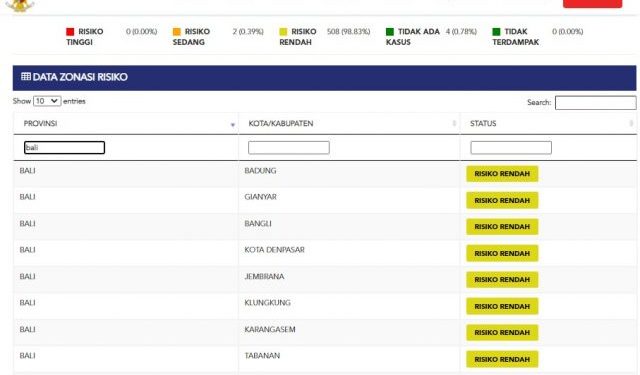
Task: Click Risiko Rendah badge for Bangli
Action: pyautogui.click(x=502, y=226)
